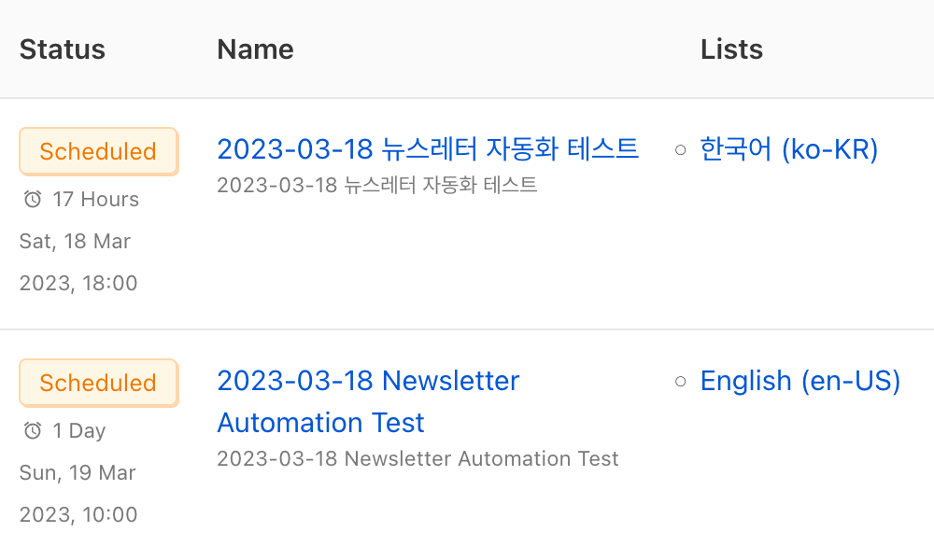Screen dimensions: 934x560
Task: Click the gray subject line under the Korean campaign
Action: click(x=376, y=185)
